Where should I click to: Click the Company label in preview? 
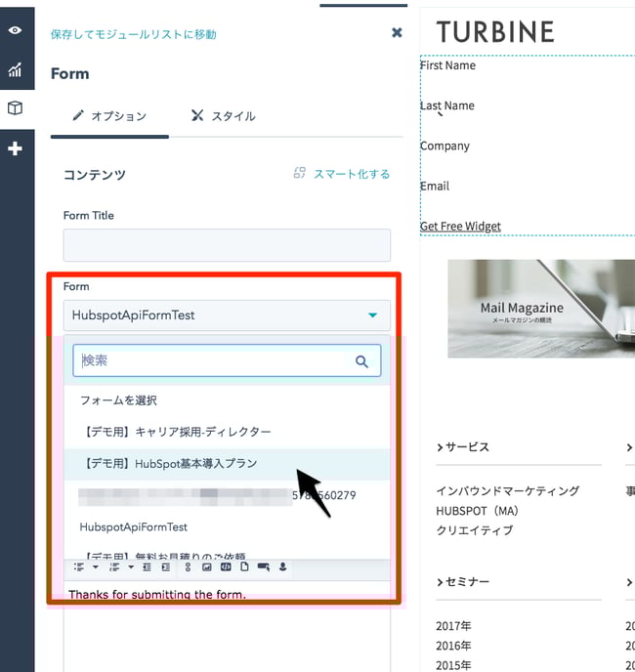[445, 147]
